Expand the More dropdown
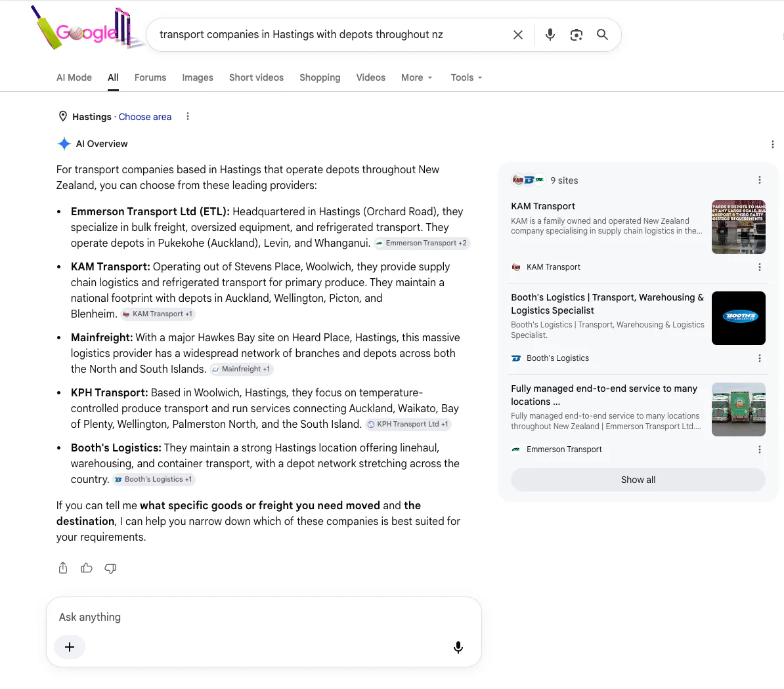This screenshot has width=784, height=689. coord(416,77)
